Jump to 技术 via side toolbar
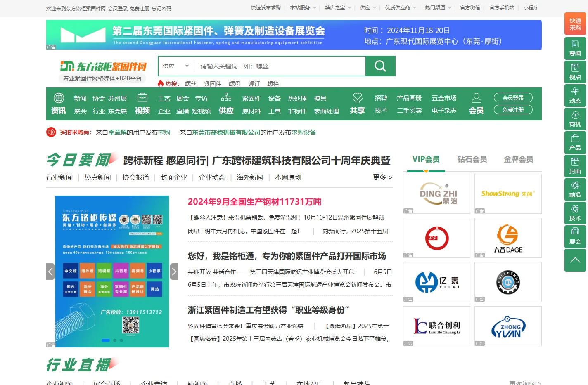The height and width of the screenshot is (385, 588). (x=575, y=213)
